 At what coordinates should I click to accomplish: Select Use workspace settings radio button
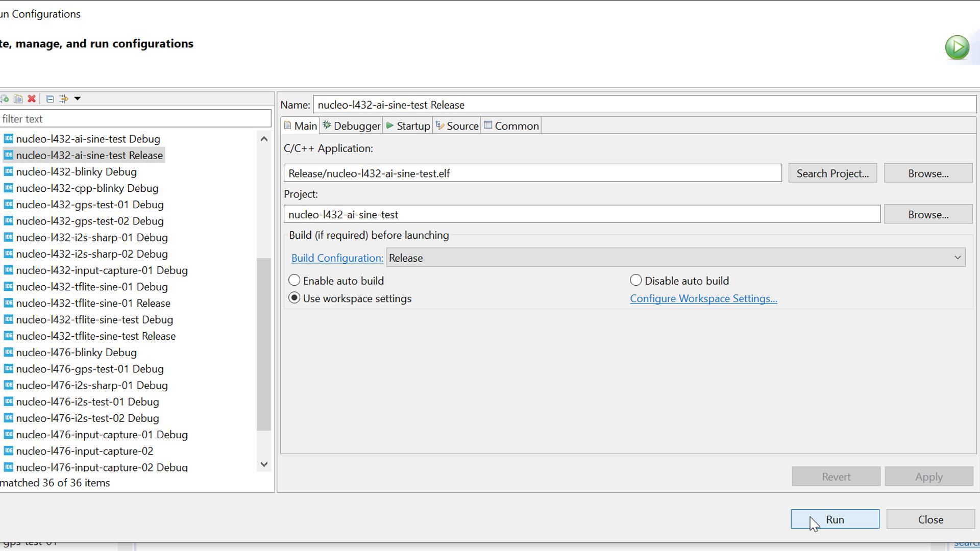click(295, 298)
